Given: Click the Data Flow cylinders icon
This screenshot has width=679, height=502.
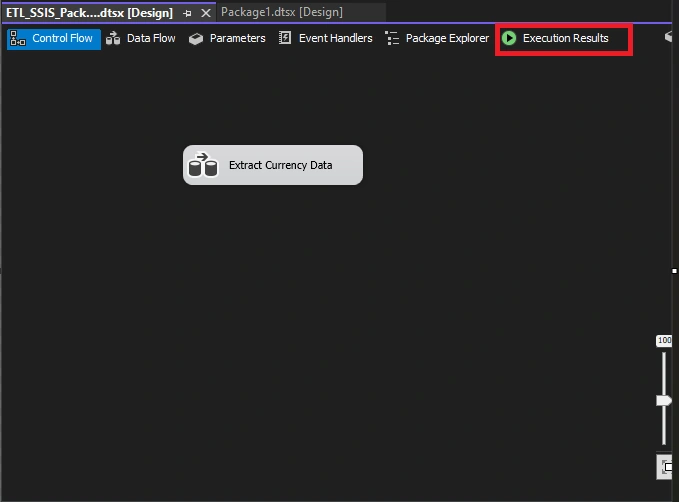Looking at the screenshot, I should click(113, 39).
